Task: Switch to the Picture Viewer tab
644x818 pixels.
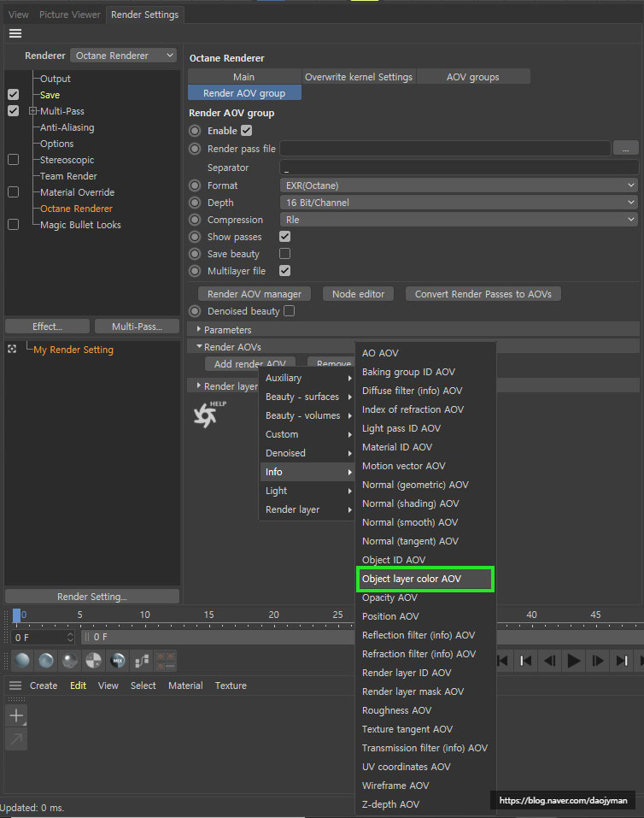Action: coord(69,15)
